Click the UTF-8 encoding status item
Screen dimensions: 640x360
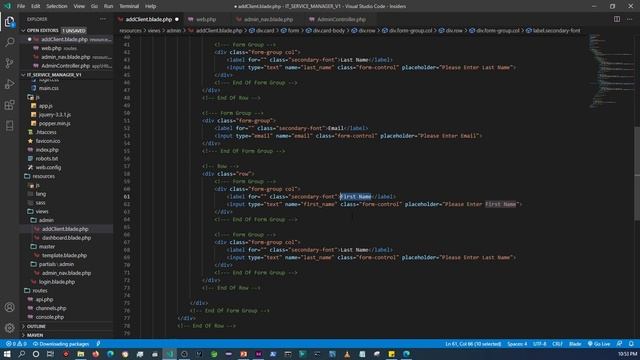point(540,344)
